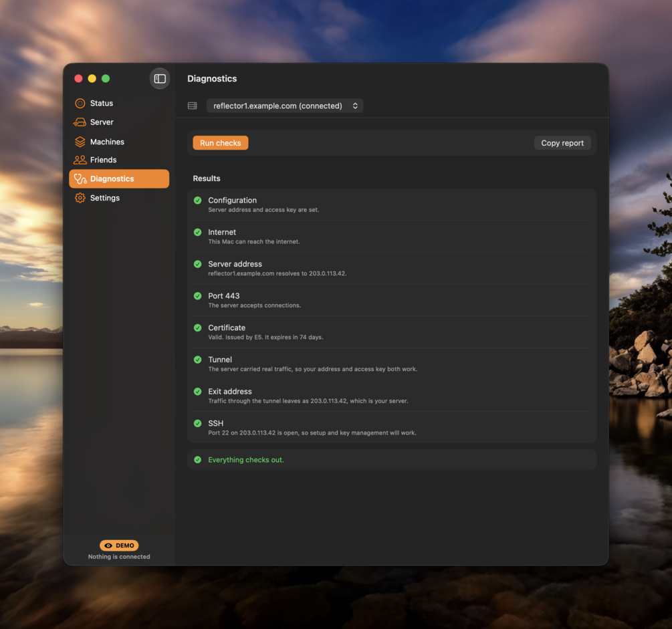
Task: Run the diagnostic checks
Action: [x=220, y=143]
